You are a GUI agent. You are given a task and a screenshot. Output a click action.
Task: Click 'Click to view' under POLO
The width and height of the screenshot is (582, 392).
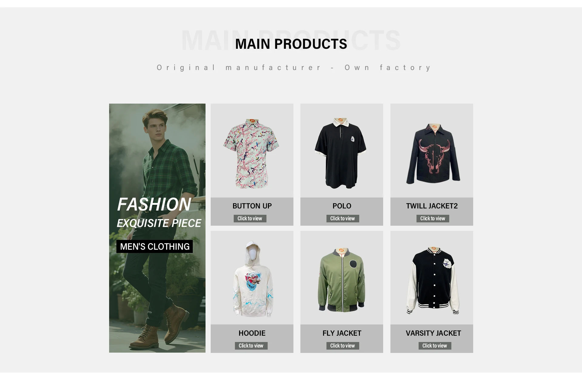[343, 219]
